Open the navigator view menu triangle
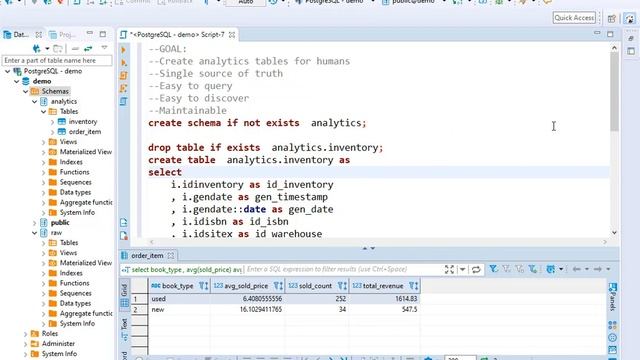 pos(104,48)
